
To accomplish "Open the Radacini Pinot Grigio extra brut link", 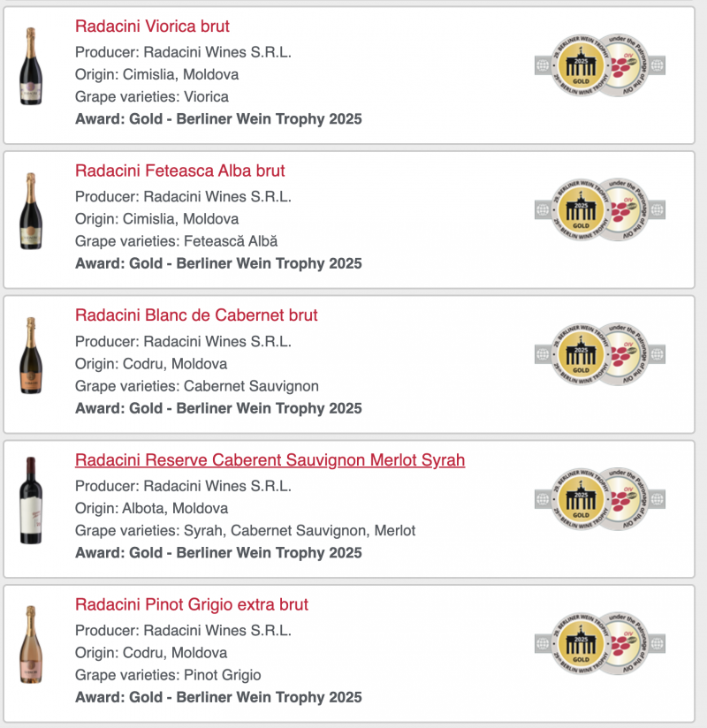I will click(x=192, y=605).
